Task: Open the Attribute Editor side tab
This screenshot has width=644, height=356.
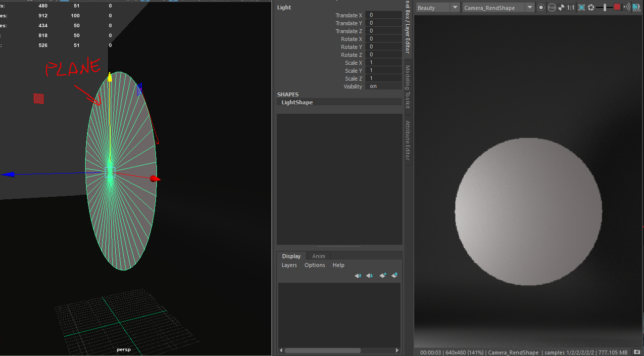Action: 407,140
